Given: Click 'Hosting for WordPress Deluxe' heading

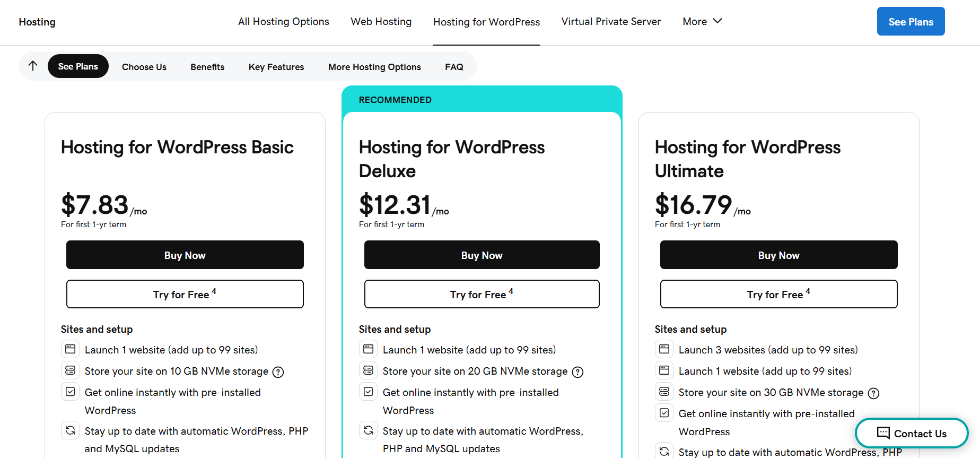Looking at the screenshot, I should tap(452, 159).
